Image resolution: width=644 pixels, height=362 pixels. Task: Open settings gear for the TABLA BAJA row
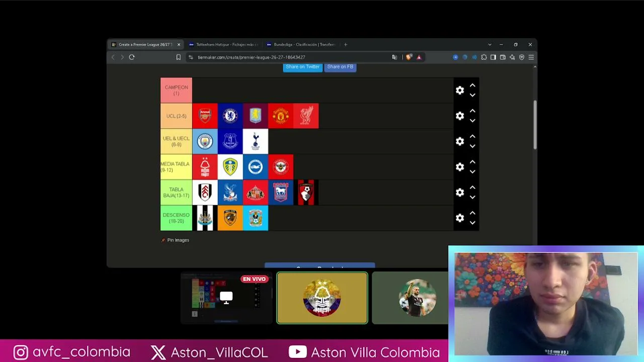(460, 193)
